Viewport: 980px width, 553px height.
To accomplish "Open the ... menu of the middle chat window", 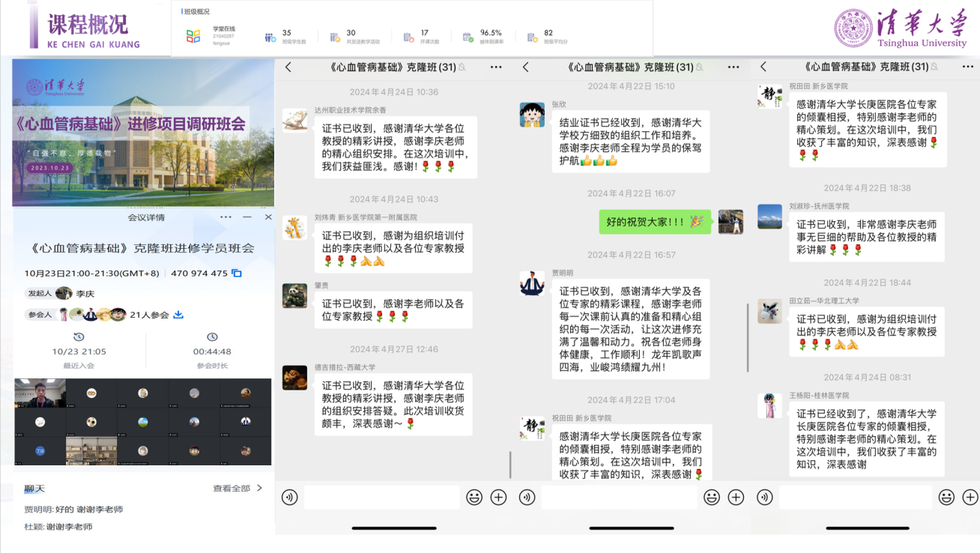I will pyautogui.click(x=733, y=67).
